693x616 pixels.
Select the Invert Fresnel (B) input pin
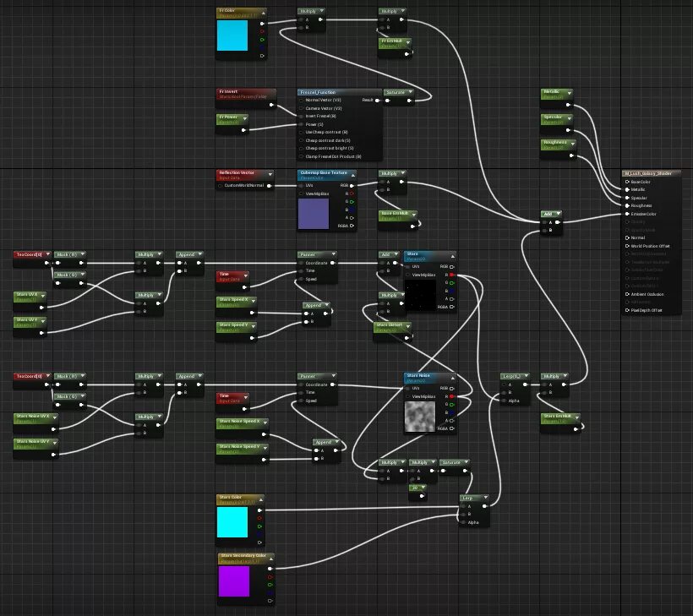pyautogui.click(x=302, y=117)
